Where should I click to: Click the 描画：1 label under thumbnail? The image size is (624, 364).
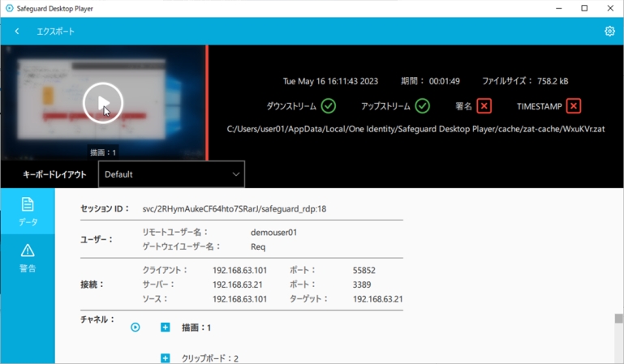coord(103,152)
